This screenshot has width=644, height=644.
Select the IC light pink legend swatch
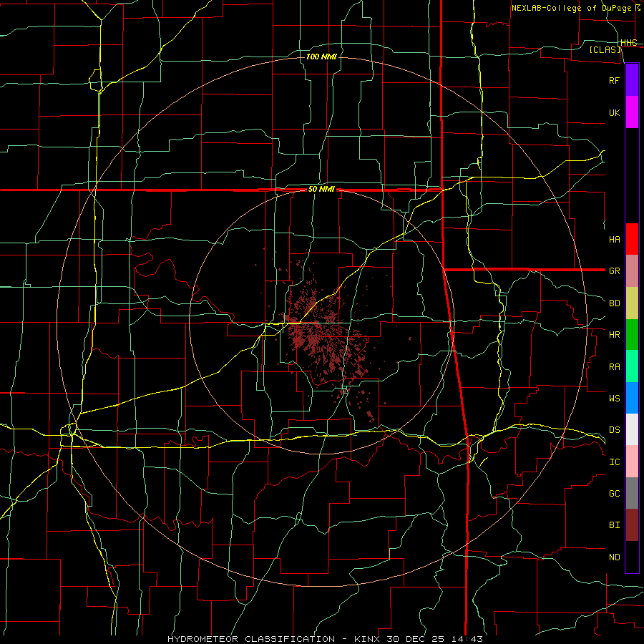pyautogui.click(x=632, y=462)
